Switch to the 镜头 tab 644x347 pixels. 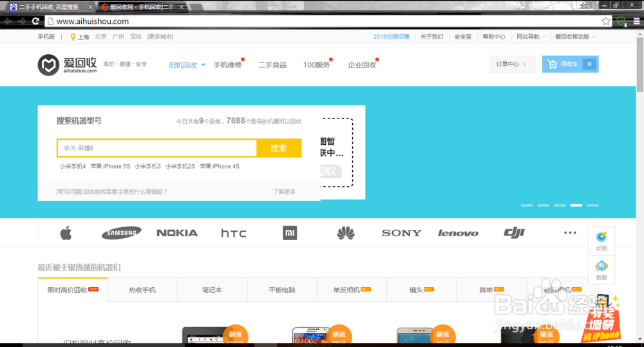coord(422,290)
